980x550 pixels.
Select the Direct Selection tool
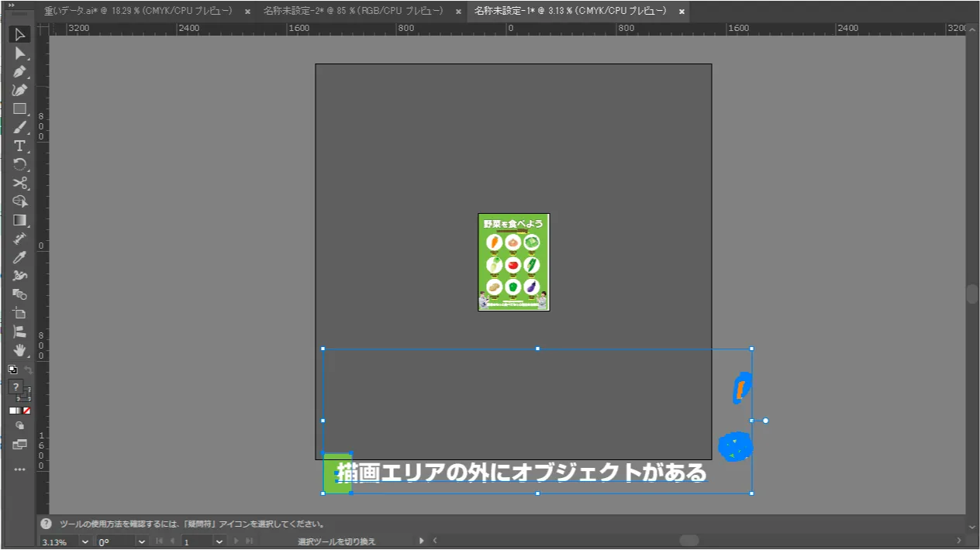pyautogui.click(x=20, y=53)
